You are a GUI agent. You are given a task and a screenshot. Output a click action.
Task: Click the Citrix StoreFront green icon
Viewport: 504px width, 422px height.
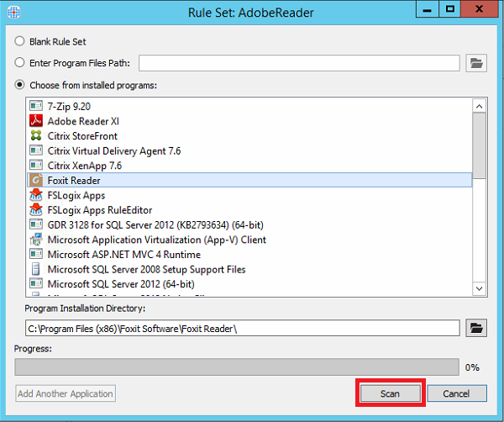pos(36,135)
